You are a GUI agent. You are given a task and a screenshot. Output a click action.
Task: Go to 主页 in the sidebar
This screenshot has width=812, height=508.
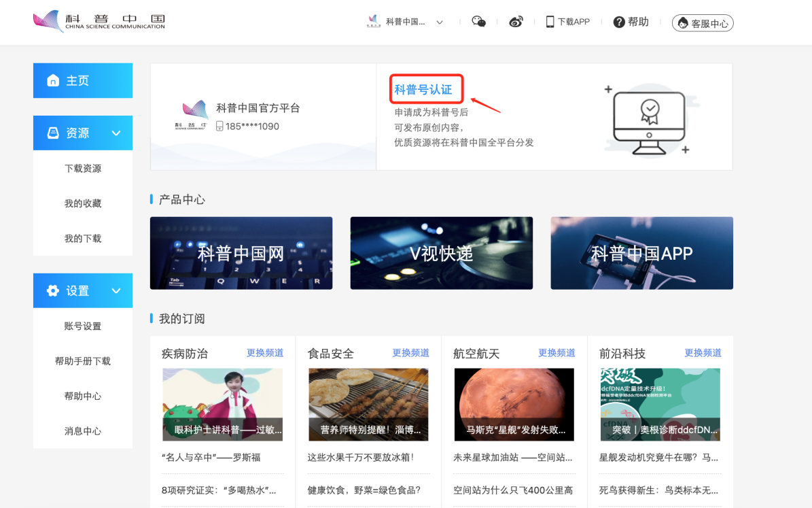[83, 80]
